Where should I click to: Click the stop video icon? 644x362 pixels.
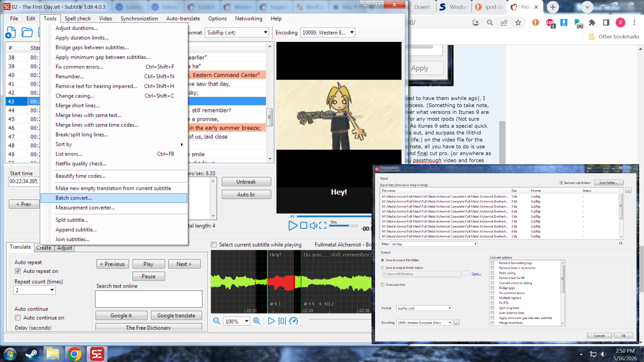[x=304, y=225]
